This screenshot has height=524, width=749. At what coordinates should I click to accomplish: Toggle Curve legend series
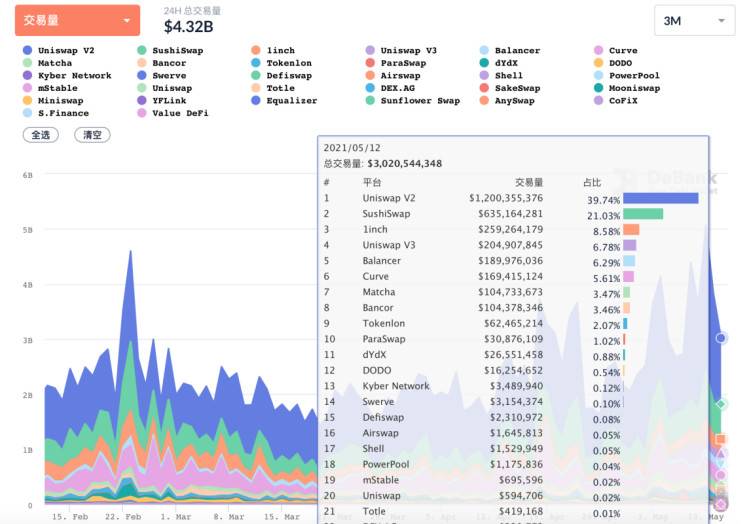pos(616,50)
